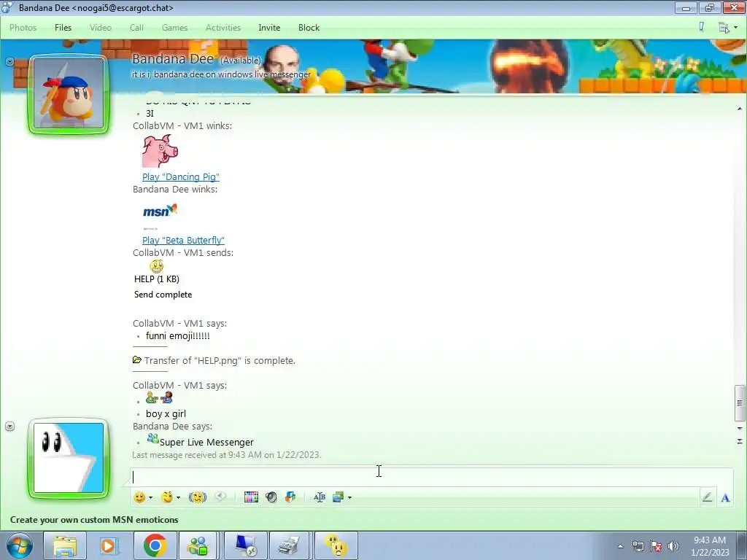Image resolution: width=747 pixels, height=560 pixels.
Task: Click the chat scrollbar thumb
Action: tap(740, 402)
